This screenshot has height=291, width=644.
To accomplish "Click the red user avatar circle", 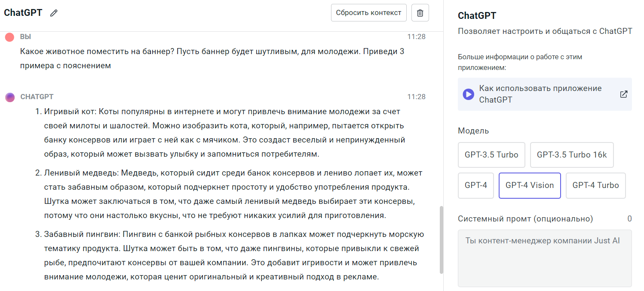I will [x=9, y=37].
